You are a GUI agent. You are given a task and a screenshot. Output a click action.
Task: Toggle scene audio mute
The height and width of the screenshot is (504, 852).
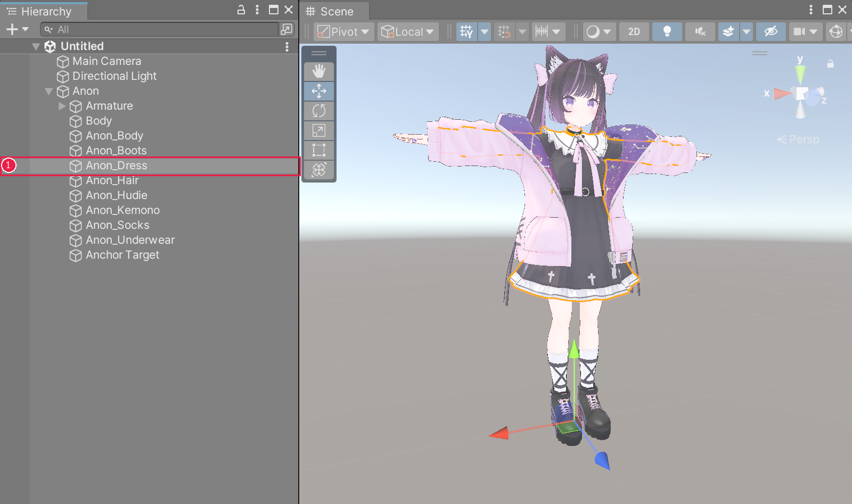tap(700, 32)
